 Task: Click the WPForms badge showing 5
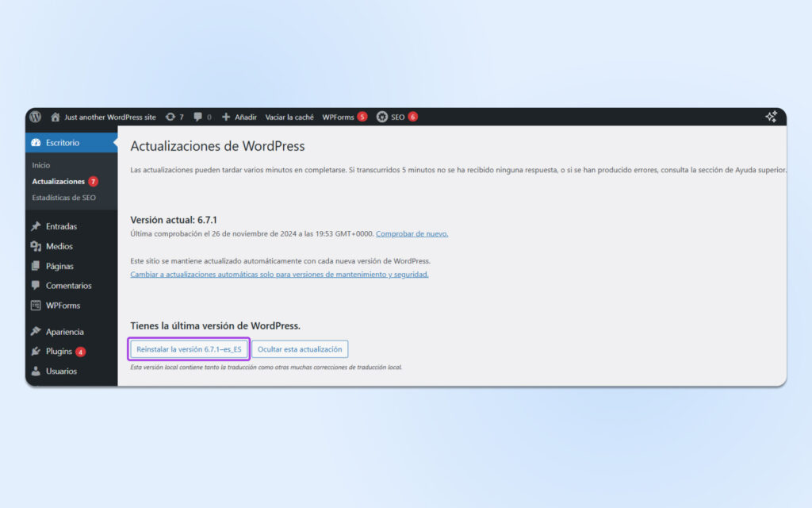tap(362, 117)
